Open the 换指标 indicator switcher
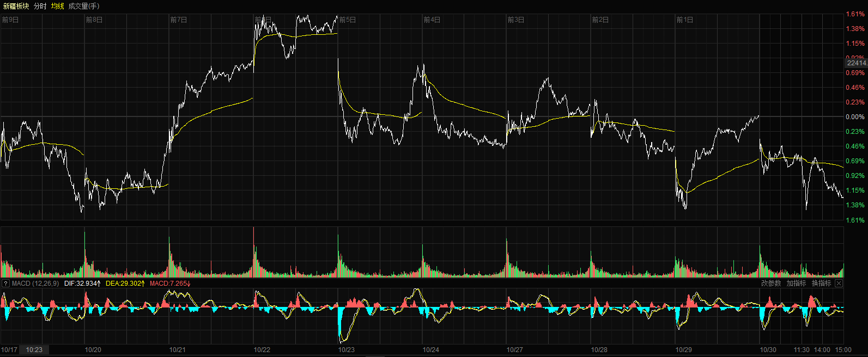 click(821, 284)
